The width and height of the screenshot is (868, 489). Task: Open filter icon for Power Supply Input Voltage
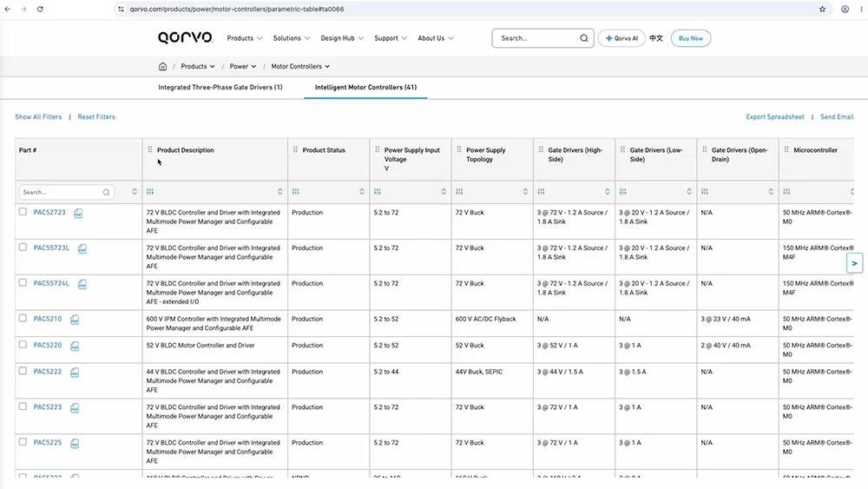[x=378, y=192]
